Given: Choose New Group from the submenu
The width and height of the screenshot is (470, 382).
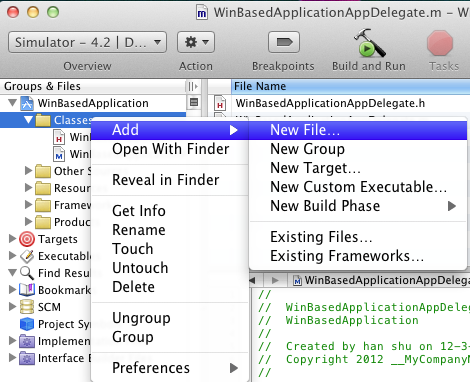Looking at the screenshot, I should (358, 149).
